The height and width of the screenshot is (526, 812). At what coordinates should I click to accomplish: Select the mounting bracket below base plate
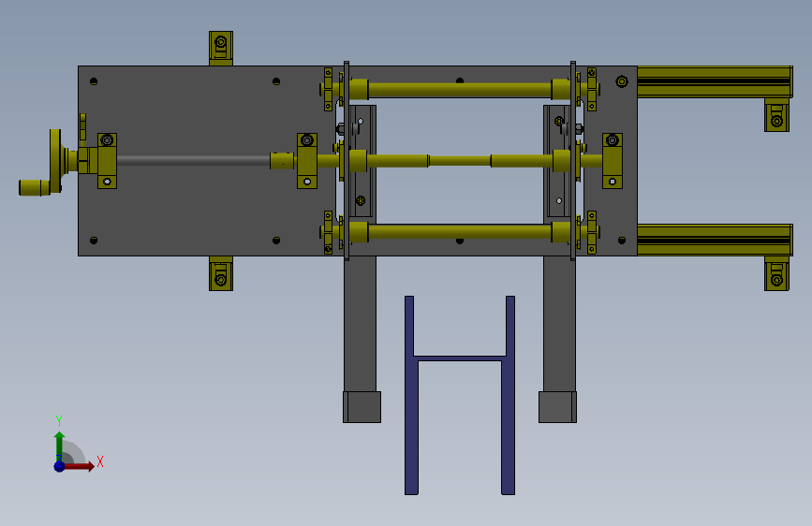click(221, 273)
